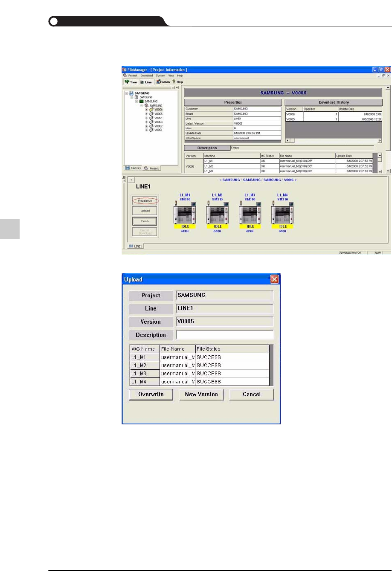
Task: Expand the V0003 tree node
Action: click(146, 122)
